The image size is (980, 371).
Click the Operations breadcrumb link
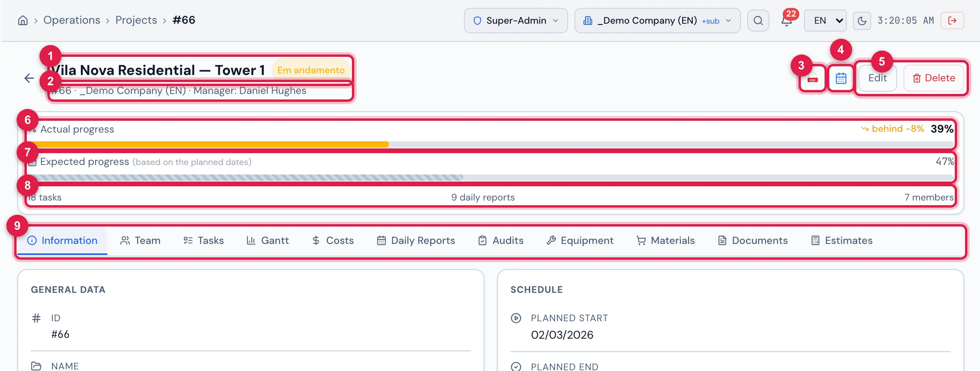click(72, 20)
